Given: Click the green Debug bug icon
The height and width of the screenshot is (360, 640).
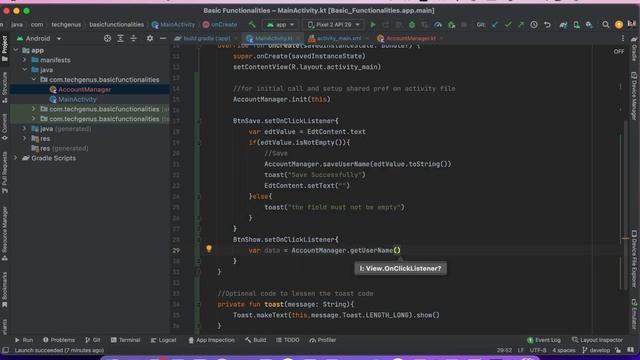Looking at the screenshot, I should [x=412, y=25].
